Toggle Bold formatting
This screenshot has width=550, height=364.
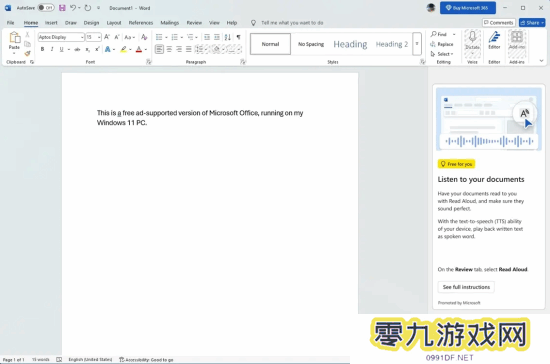(42, 49)
